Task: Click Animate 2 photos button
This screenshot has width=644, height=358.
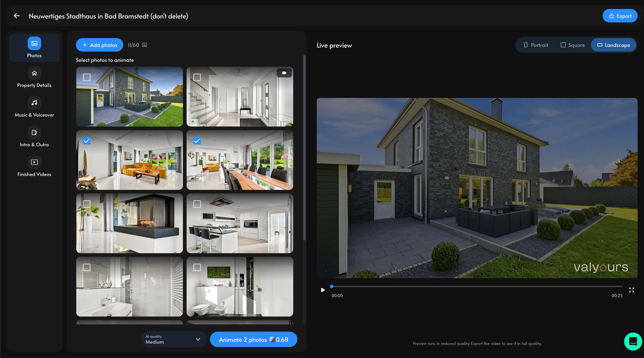Action: tap(254, 340)
